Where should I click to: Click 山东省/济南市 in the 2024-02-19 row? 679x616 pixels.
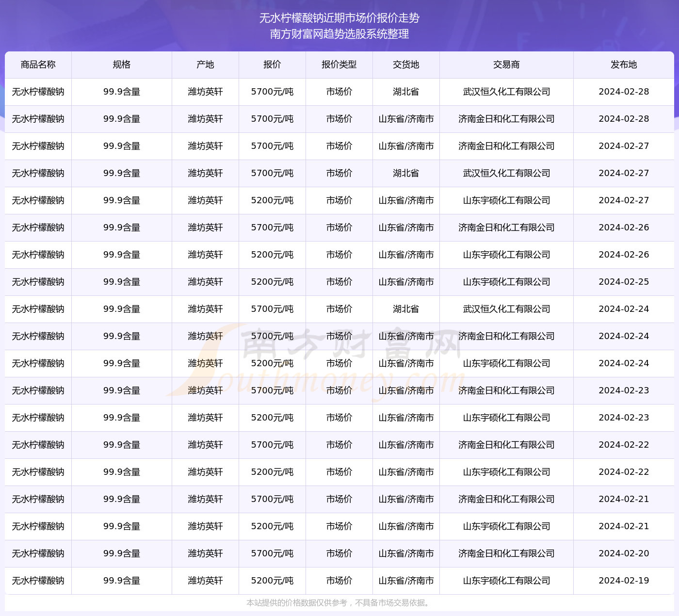[x=406, y=581]
